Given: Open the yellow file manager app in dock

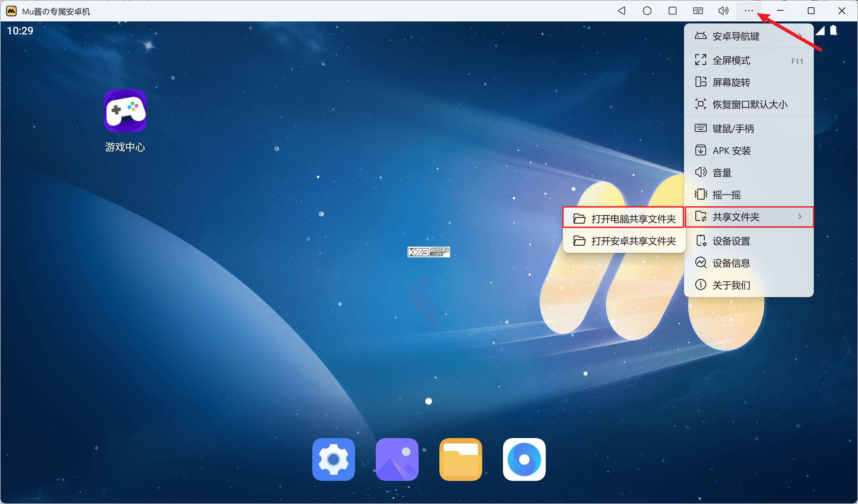Looking at the screenshot, I should coord(461,459).
